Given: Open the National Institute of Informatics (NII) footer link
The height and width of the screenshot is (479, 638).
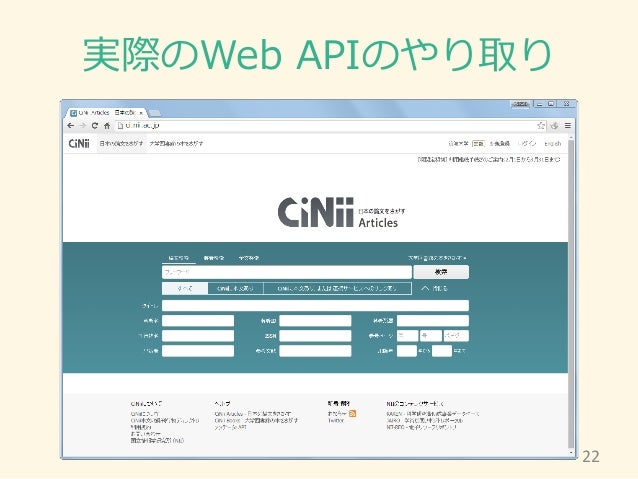Looking at the screenshot, I should point(157,441).
